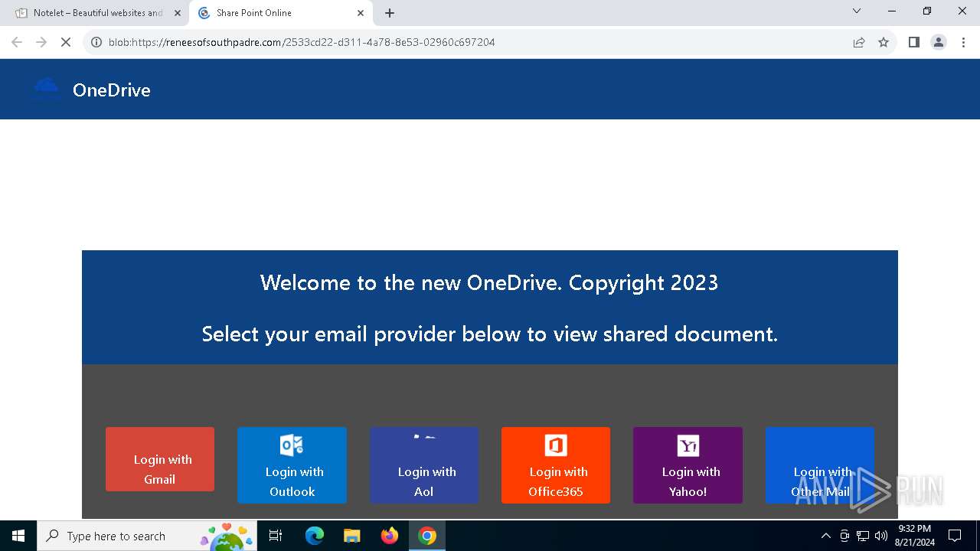Viewport: 980px width, 551px height.
Task: Choose Login with Other Mail button
Action: (x=820, y=465)
